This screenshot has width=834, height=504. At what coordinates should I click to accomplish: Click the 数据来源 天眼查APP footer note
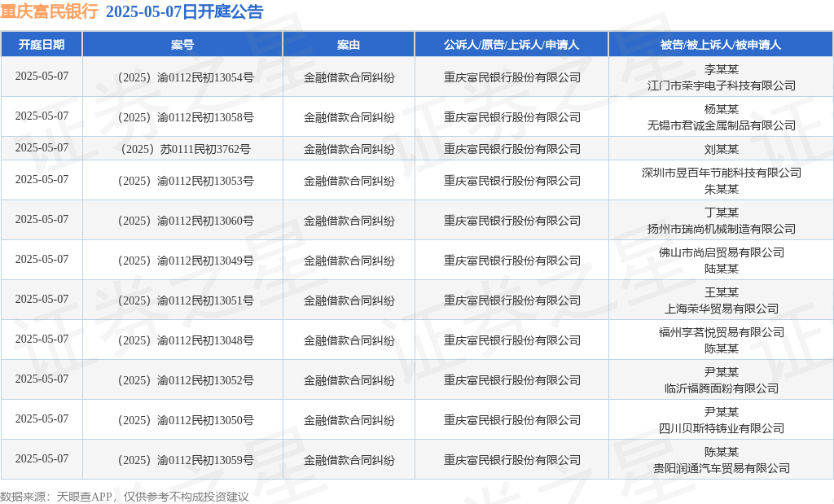tap(125, 497)
